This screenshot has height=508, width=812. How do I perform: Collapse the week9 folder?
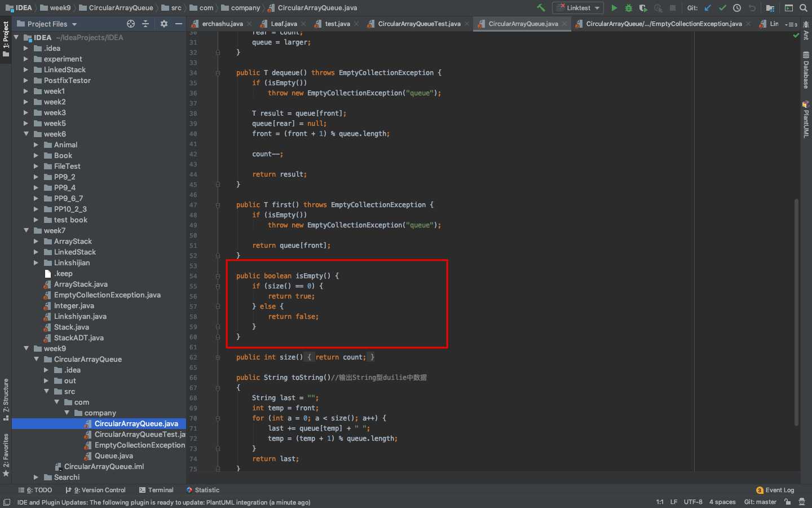point(26,348)
